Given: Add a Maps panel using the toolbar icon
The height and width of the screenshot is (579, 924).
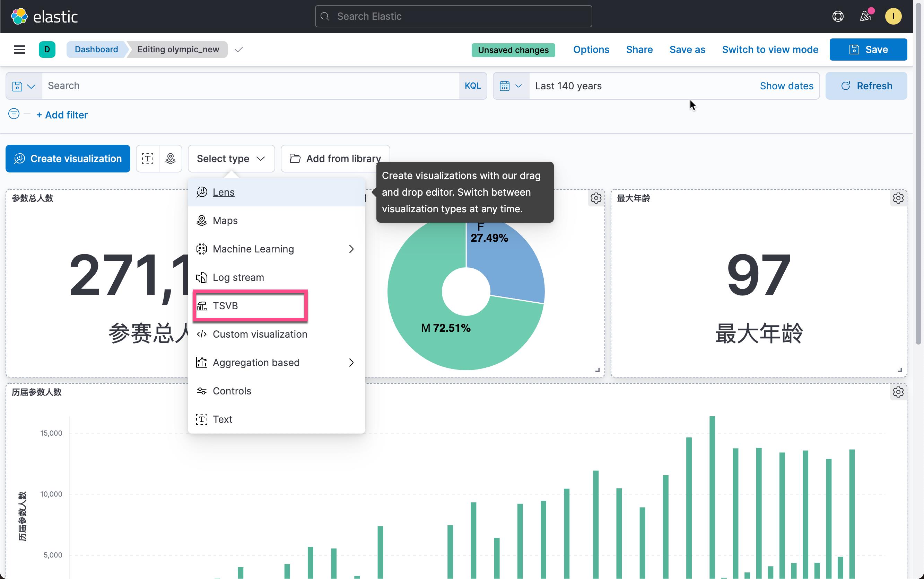Looking at the screenshot, I should [x=171, y=159].
